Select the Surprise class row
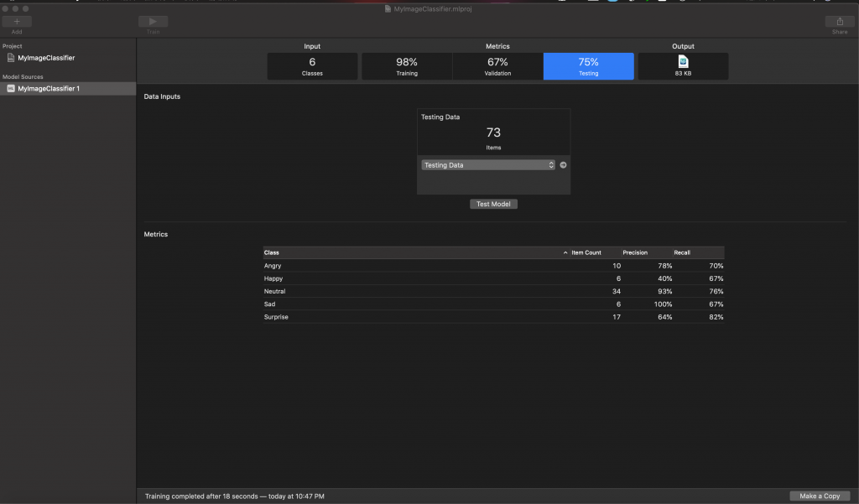The image size is (859, 504). (x=493, y=317)
